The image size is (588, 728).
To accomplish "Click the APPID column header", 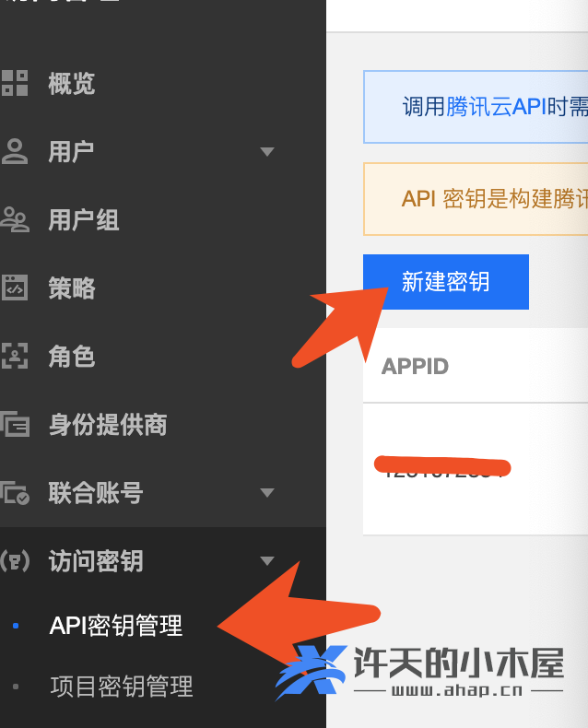I will 415,367.
